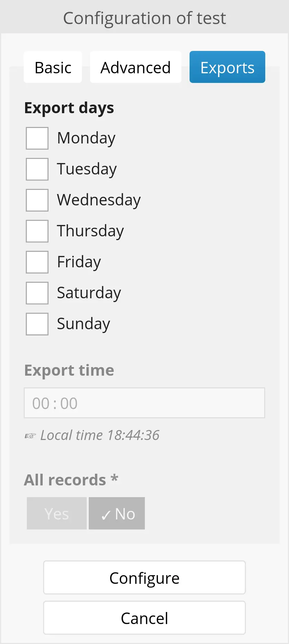Choose Yes for All records

(57, 513)
